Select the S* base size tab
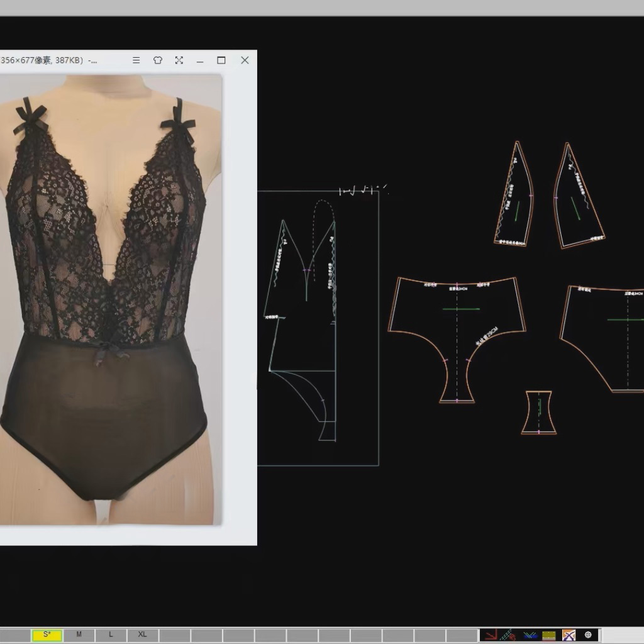The image size is (644, 644). pyautogui.click(x=47, y=635)
